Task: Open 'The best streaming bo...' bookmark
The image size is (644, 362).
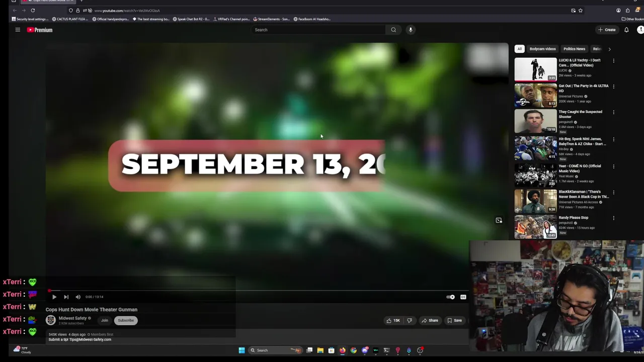Action: click(151, 19)
